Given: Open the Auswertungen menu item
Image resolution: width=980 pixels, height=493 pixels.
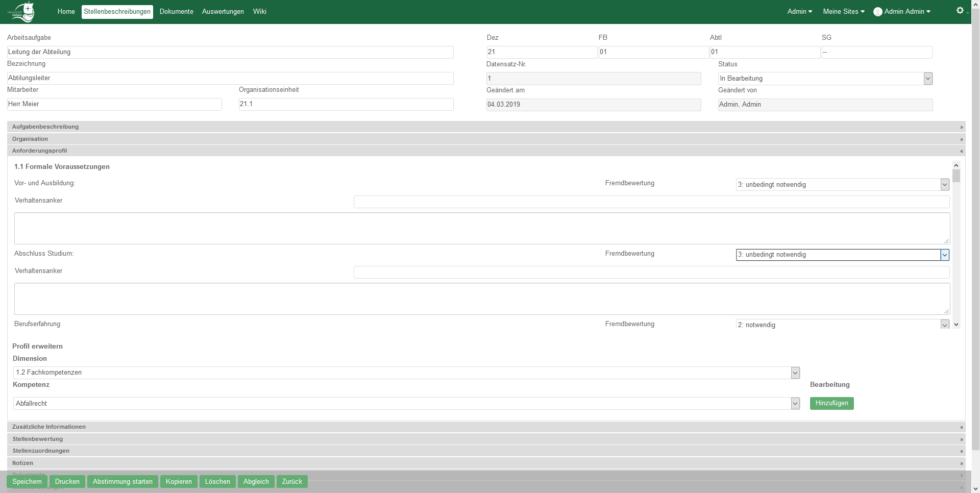Looking at the screenshot, I should [223, 12].
